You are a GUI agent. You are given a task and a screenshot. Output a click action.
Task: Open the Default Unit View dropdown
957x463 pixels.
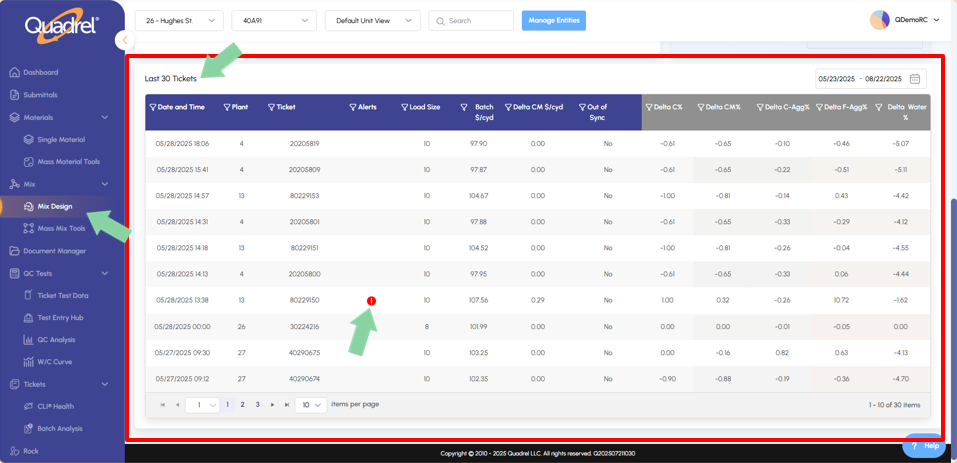click(x=373, y=20)
